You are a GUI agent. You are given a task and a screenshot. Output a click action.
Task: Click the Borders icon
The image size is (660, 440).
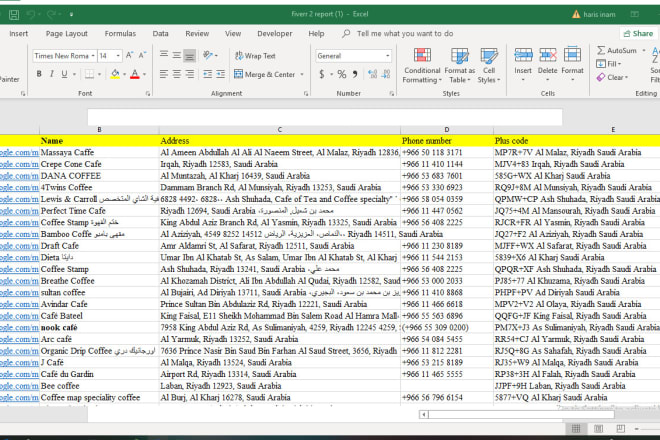point(89,74)
